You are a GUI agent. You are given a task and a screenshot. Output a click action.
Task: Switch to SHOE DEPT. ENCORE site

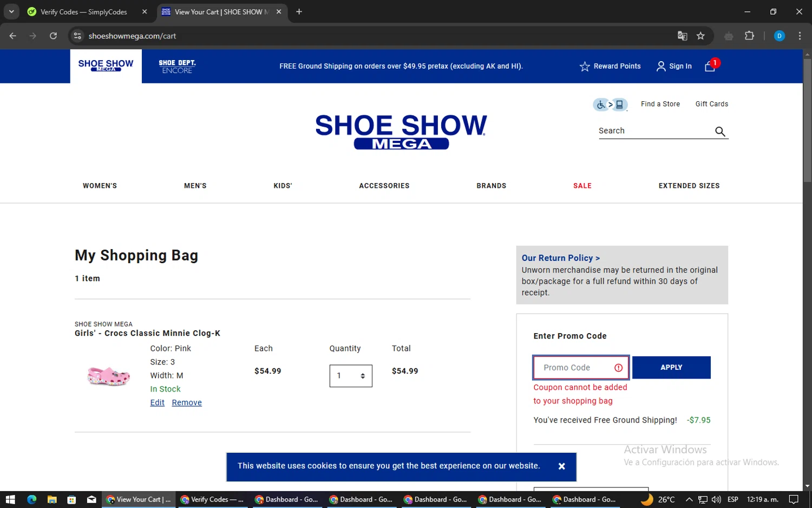[x=177, y=66]
